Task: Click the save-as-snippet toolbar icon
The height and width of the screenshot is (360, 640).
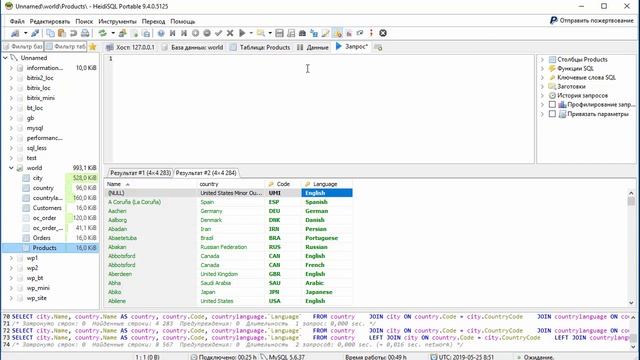Action: (x=291, y=33)
